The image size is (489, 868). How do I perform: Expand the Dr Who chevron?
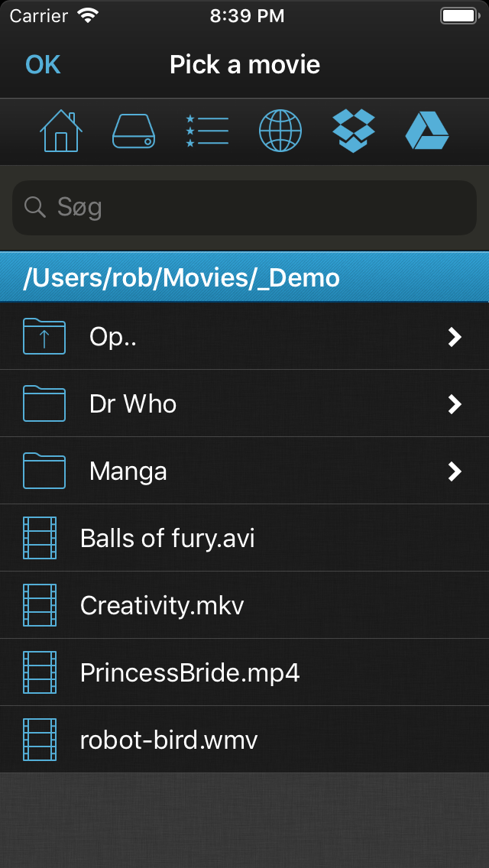pyautogui.click(x=455, y=404)
